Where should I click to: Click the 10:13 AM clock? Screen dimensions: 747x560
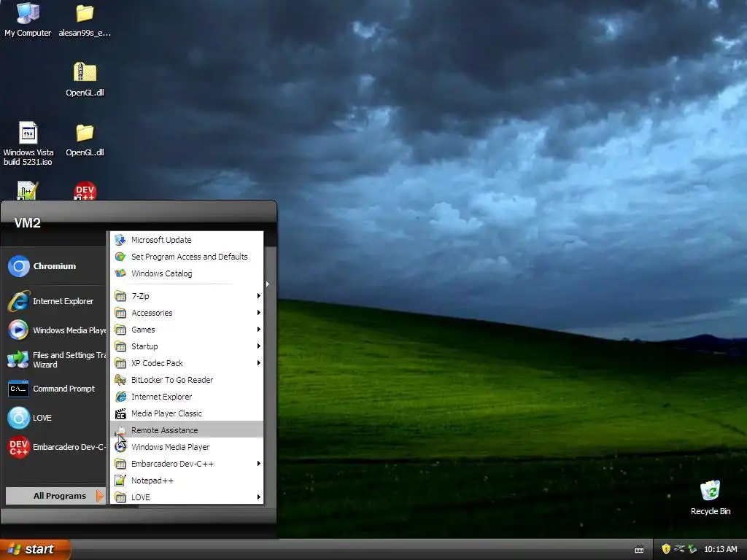(x=720, y=549)
